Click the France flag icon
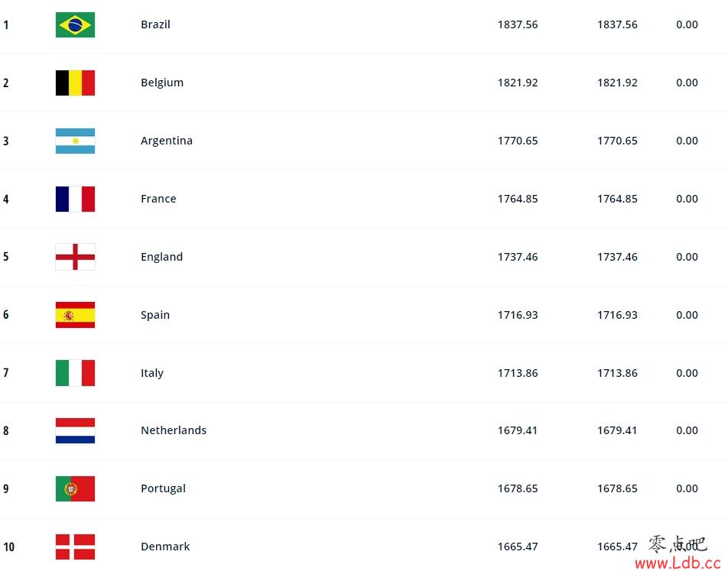Viewport: 728px width, 571px height. click(x=75, y=199)
